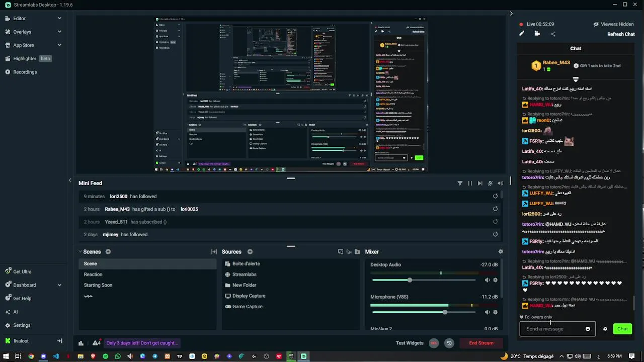Select the Starting Soon scene
The width and height of the screenshot is (644, 362).
coord(148,285)
